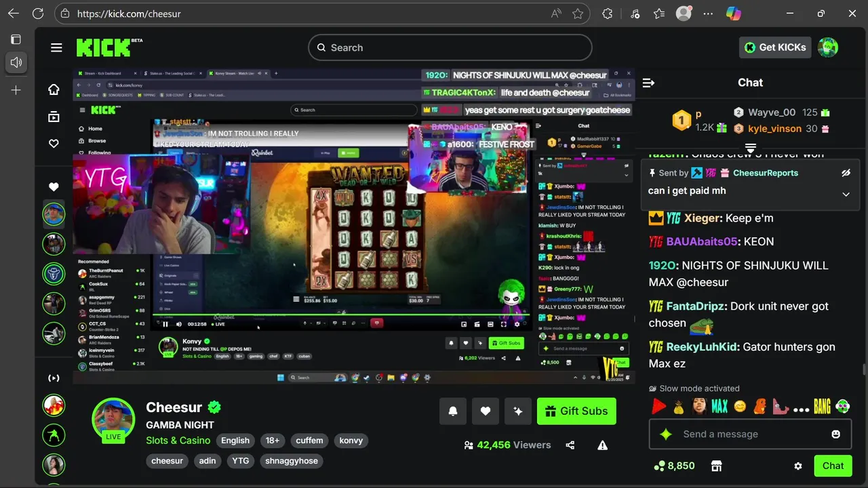Click the Cheesur channel name
This screenshot has width=868, height=488.
(174, 407)
